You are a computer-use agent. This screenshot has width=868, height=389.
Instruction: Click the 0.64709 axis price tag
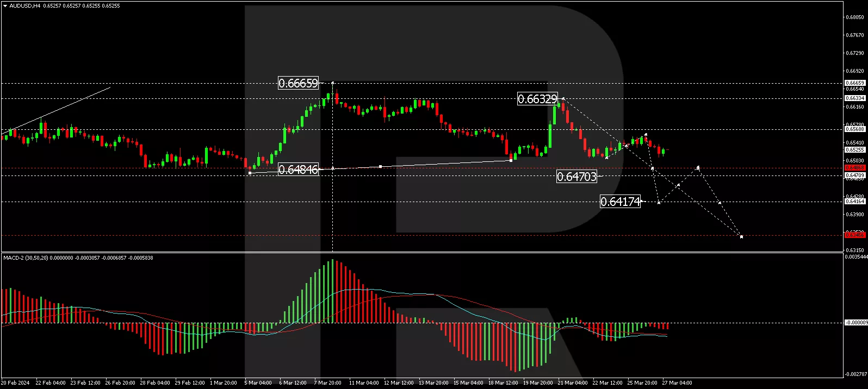point(854,175)
